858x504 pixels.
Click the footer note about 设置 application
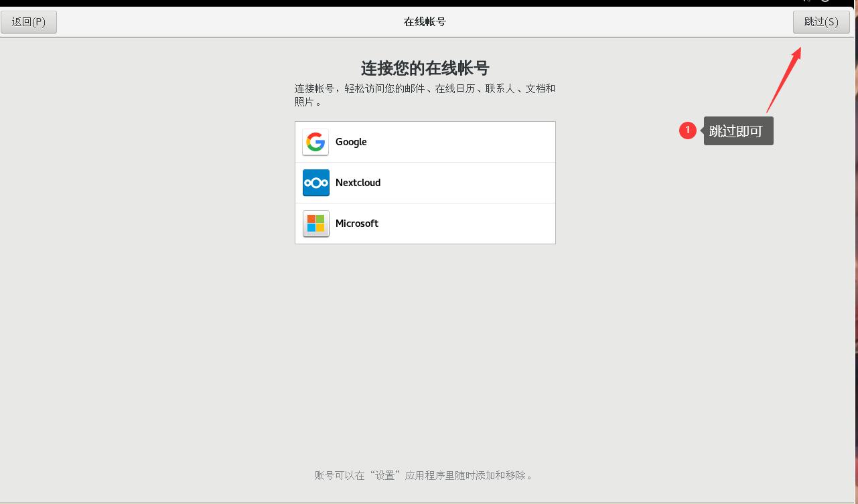tap(425, 475)
